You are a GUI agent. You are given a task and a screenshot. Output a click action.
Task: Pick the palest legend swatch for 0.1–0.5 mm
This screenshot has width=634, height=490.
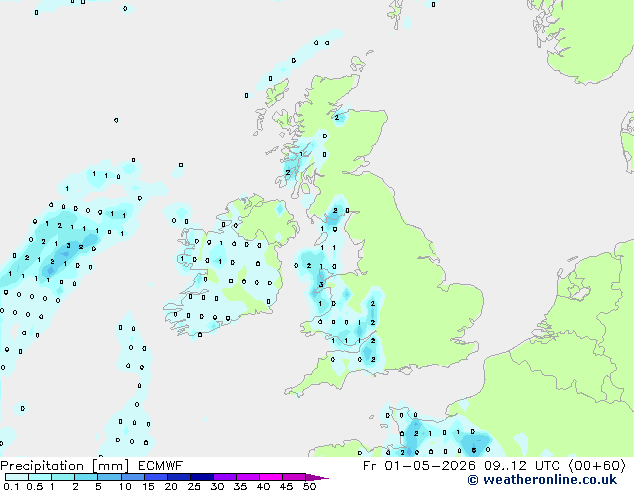point(17,477)
